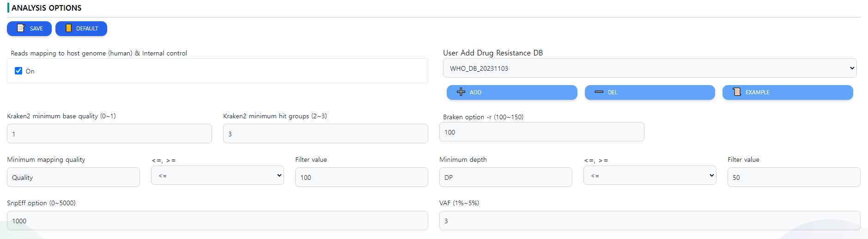Viewport: 868px width, 239px height.
Task: Click the minus icon on the DEL button
Action: coord(599,92)
